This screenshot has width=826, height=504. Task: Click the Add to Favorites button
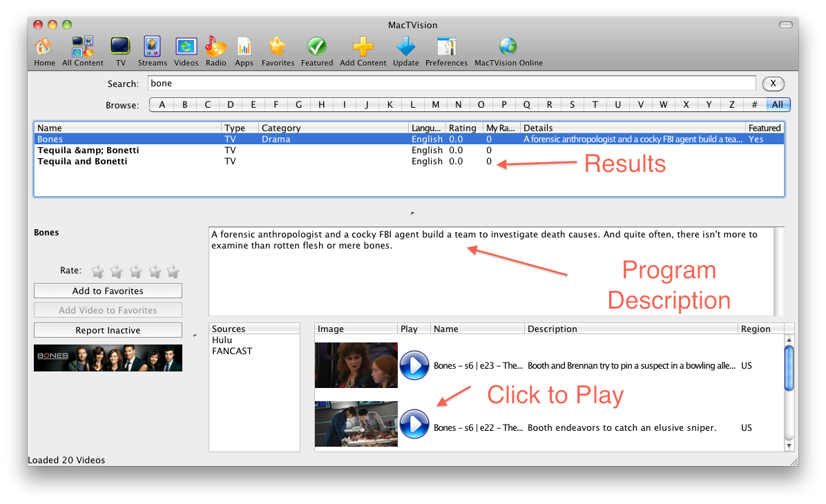point(108,291)
